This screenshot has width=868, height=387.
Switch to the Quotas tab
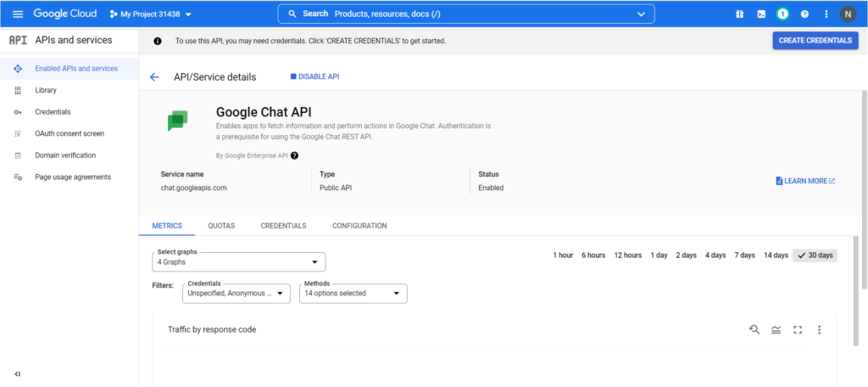pos(221,226)
